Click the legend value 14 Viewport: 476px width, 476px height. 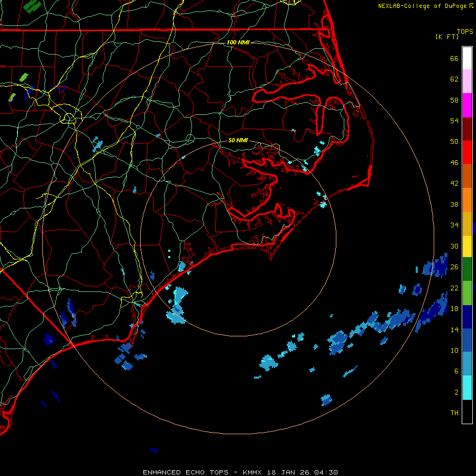454,329
